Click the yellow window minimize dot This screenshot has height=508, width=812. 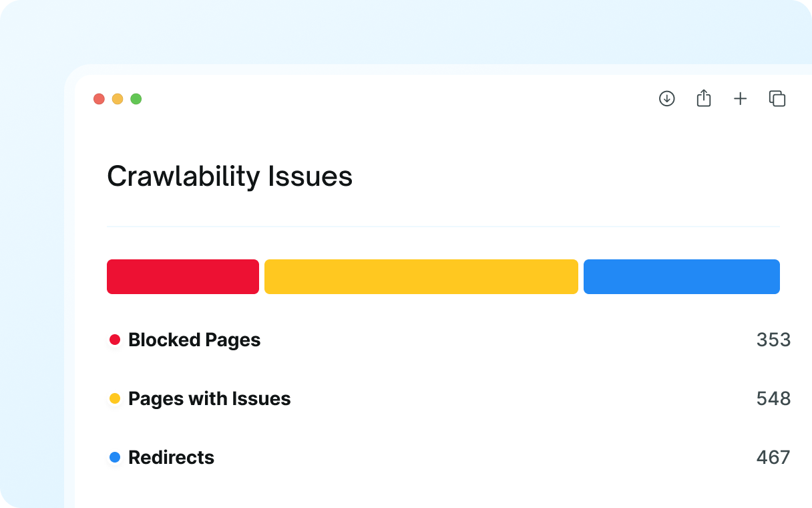[x=118, y=99]
